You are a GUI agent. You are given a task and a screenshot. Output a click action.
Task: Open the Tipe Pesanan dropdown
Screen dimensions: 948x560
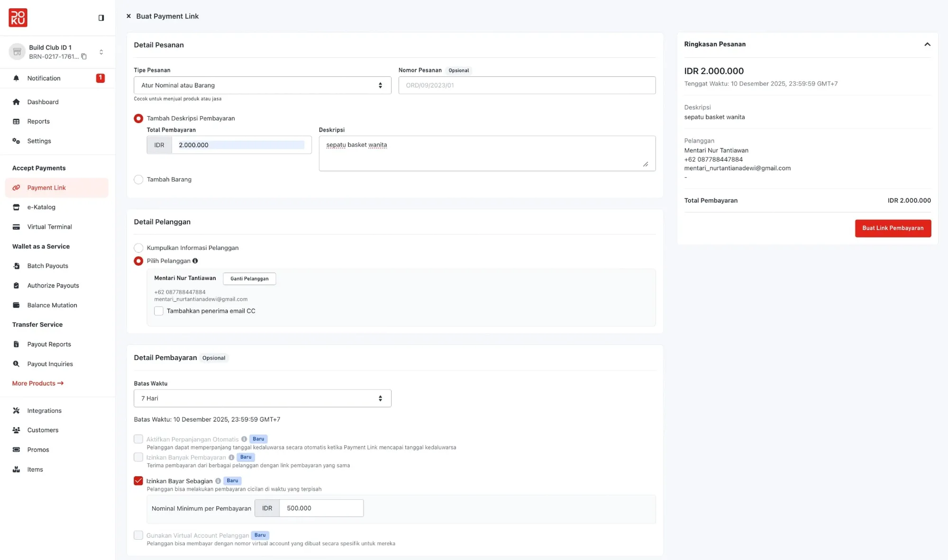pos(262,85)
